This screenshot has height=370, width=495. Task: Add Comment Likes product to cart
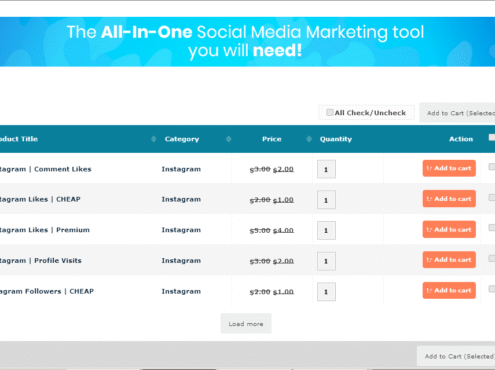pos(449,168)
